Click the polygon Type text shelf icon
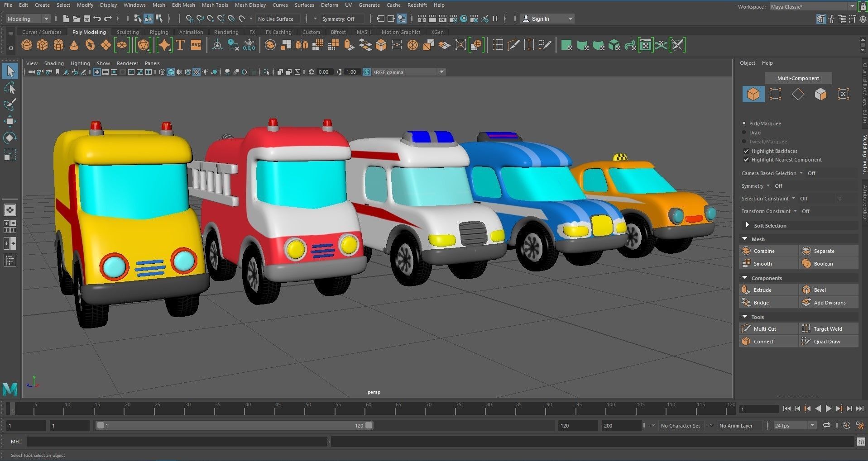The width and height of the screenshot is (868, 461). point(180,45)
